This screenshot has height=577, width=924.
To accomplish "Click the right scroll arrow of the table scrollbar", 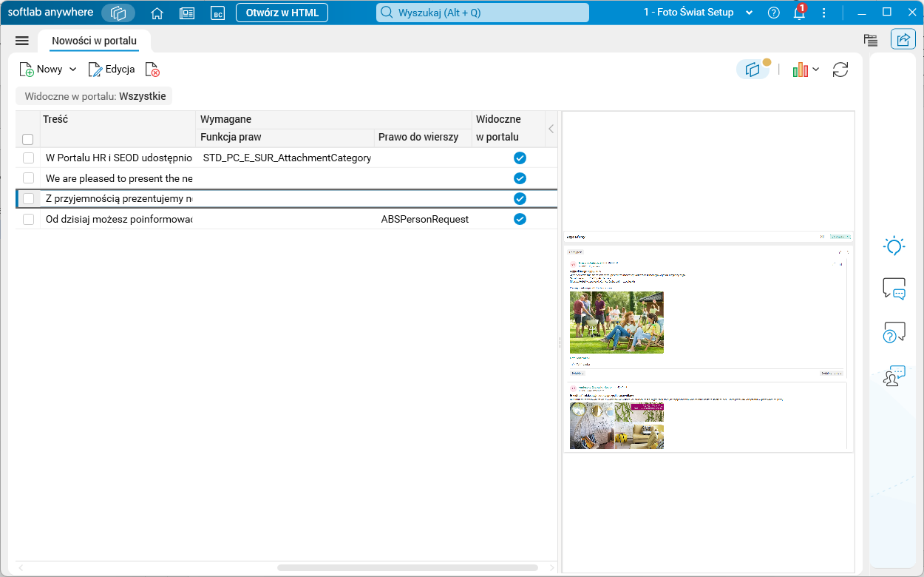I will click(x=551, y=567).
